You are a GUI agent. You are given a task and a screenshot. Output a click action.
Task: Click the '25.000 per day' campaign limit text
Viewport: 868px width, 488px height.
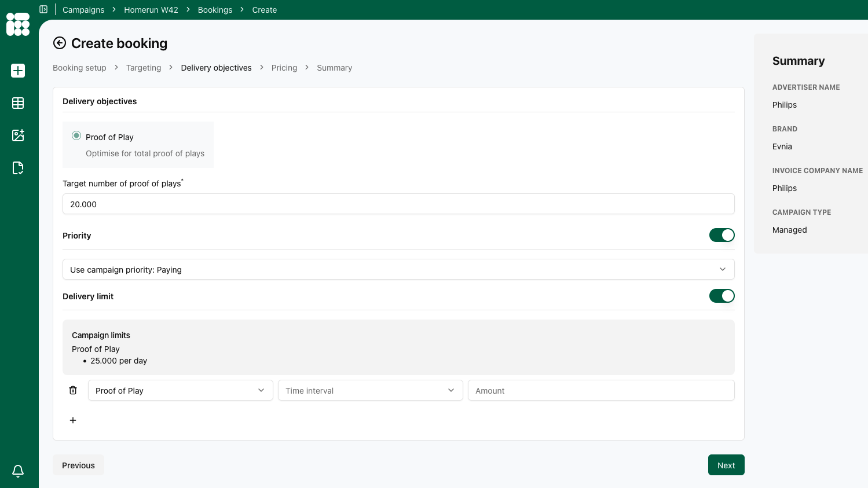point(119,361)
